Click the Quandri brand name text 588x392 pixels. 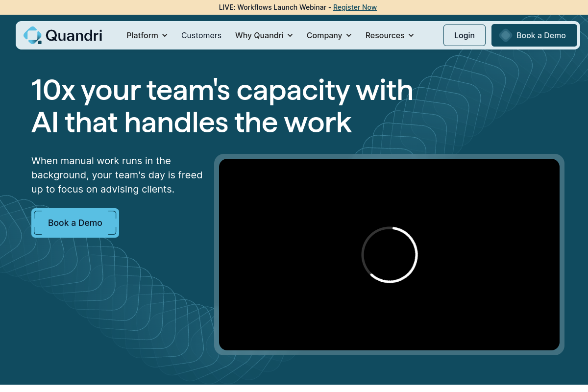pos(74,35)
